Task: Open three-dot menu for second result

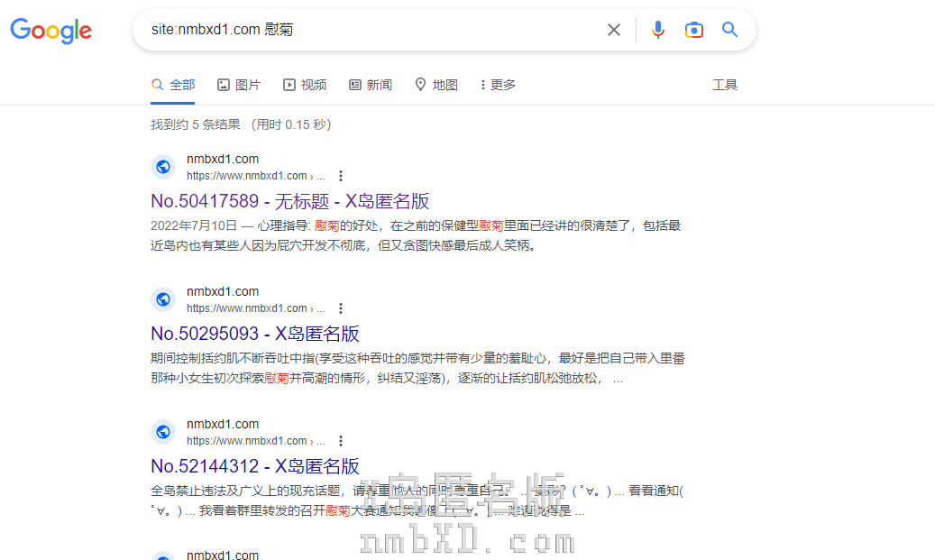Action: (341, 308)
